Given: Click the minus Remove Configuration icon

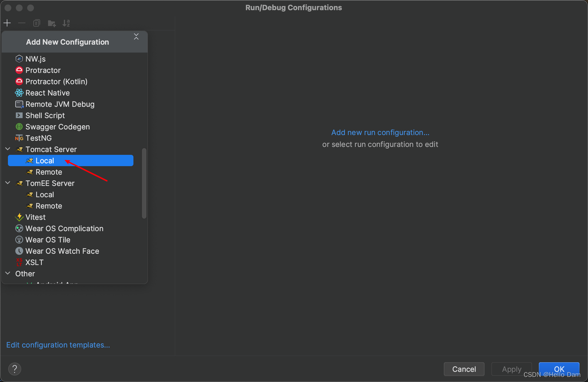Looking at the screenshot, I should pos(22,23).
